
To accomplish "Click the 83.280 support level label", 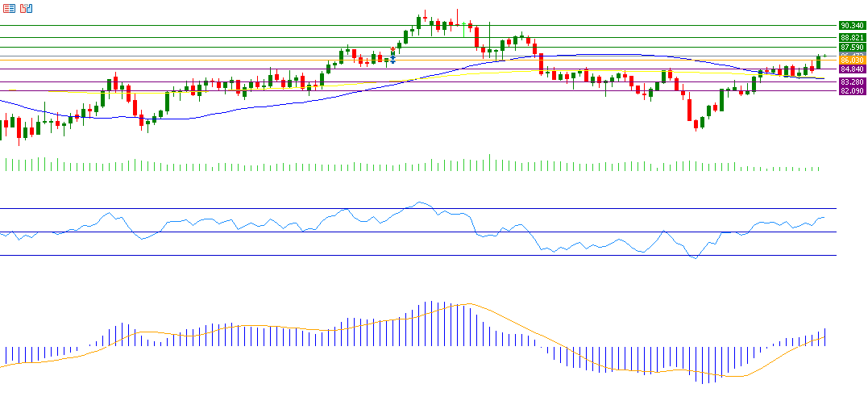I will (x=852, y=82).
